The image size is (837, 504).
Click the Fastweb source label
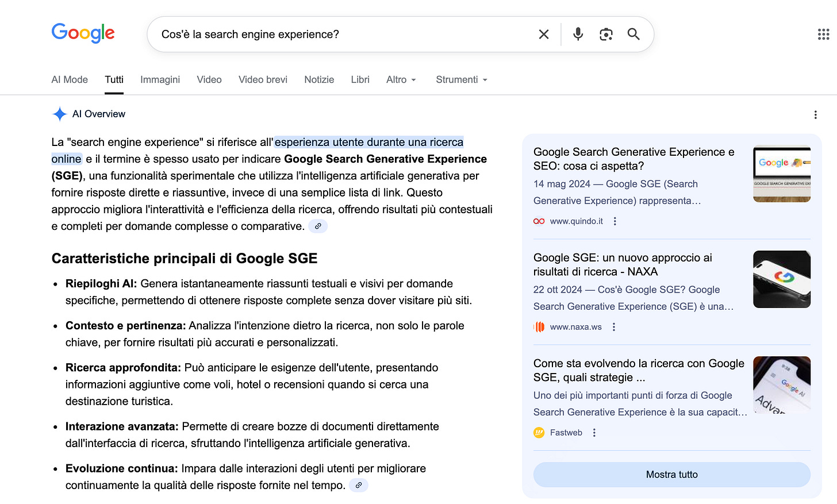pos(566,433)
